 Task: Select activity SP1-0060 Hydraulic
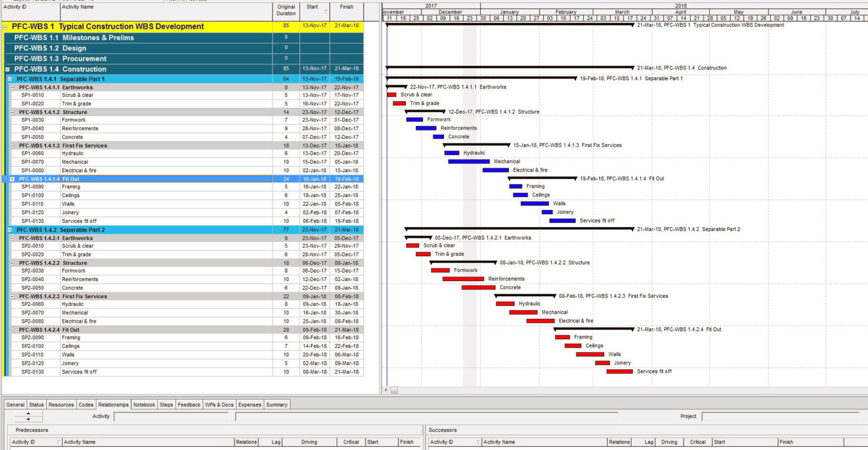[72, 153]
